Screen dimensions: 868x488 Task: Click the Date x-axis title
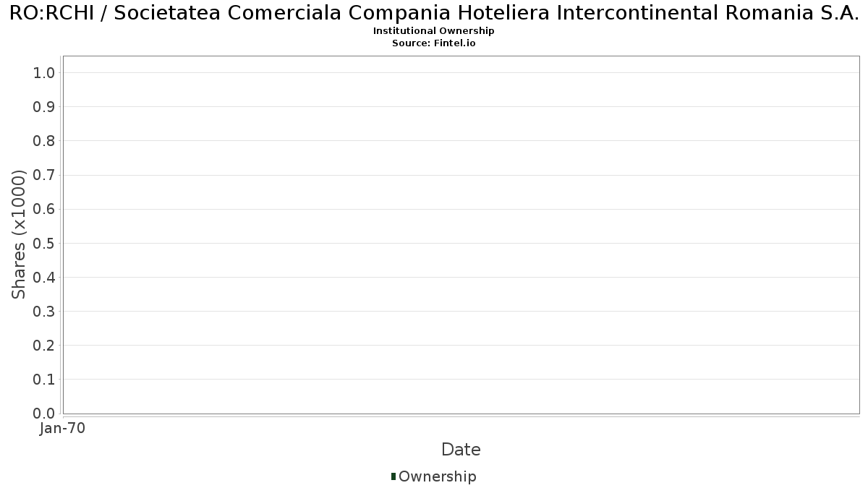tap(461, 450)
